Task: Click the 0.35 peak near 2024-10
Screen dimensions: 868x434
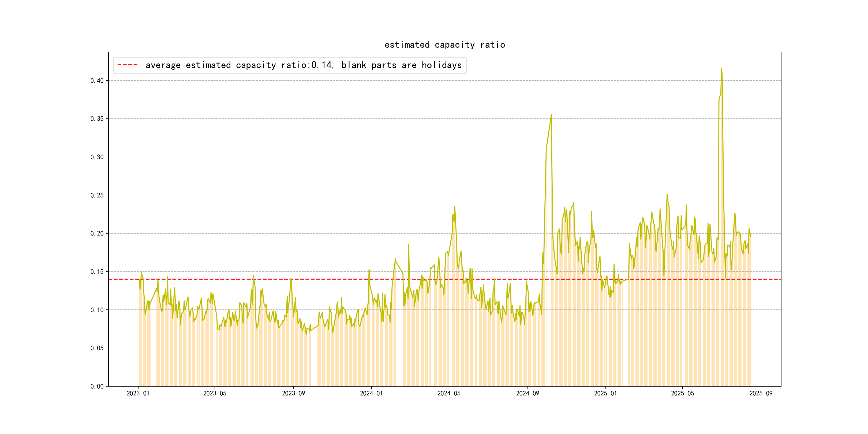Action: (x=551, y=115)
